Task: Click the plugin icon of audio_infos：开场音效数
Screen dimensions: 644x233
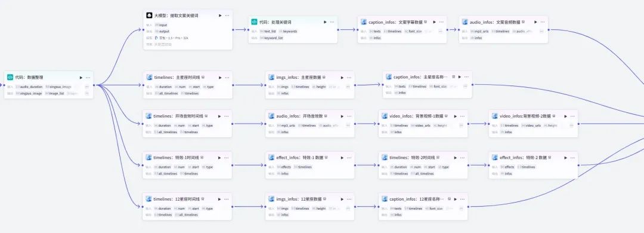Action: click(x=271, y=116)
